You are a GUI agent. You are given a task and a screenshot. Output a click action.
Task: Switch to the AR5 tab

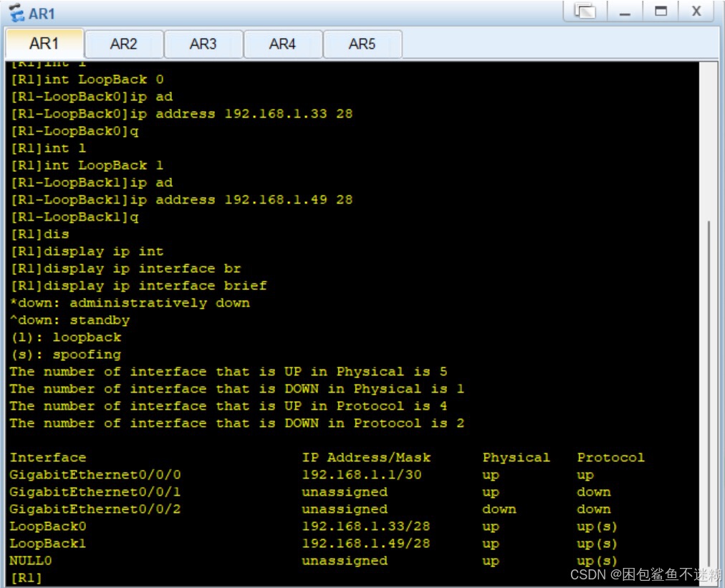pyautogui.click(x=362, y=44)
